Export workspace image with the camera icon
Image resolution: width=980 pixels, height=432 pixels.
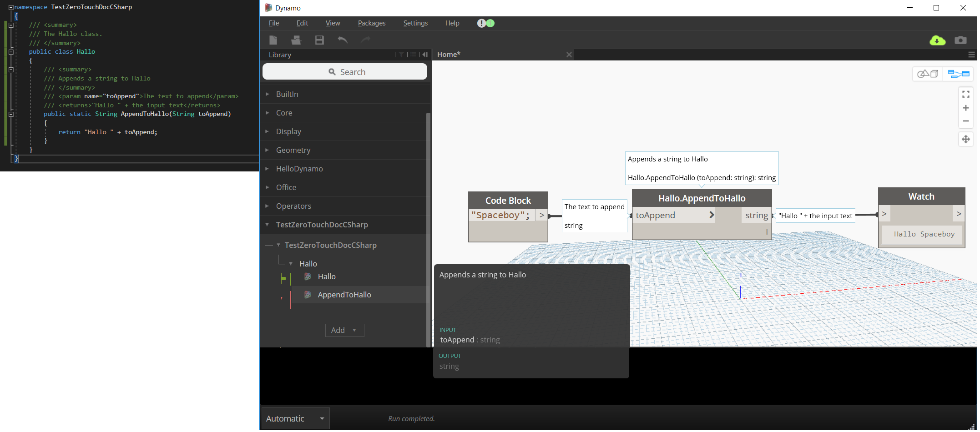point(960,40)
